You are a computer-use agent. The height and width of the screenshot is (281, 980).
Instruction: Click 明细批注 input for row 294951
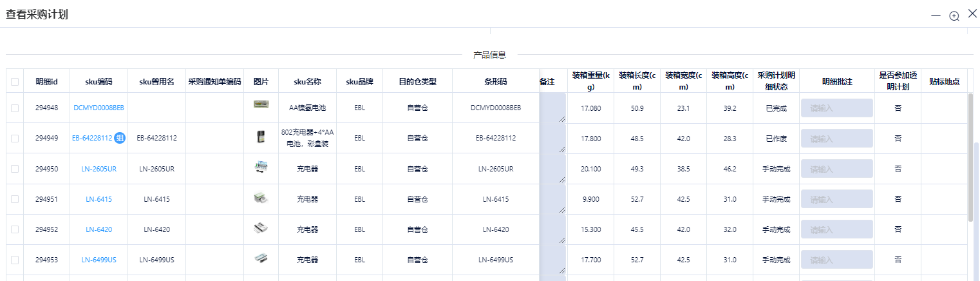[836, 199]
